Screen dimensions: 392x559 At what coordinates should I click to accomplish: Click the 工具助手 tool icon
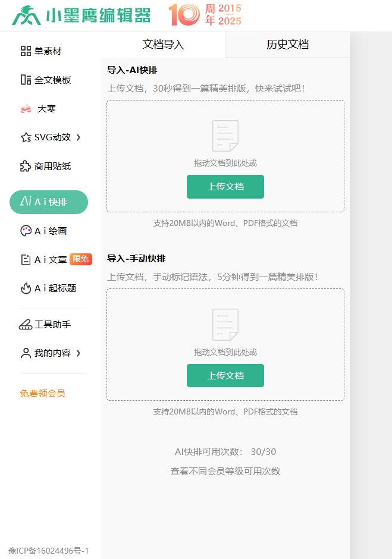[x=26, y=325]
